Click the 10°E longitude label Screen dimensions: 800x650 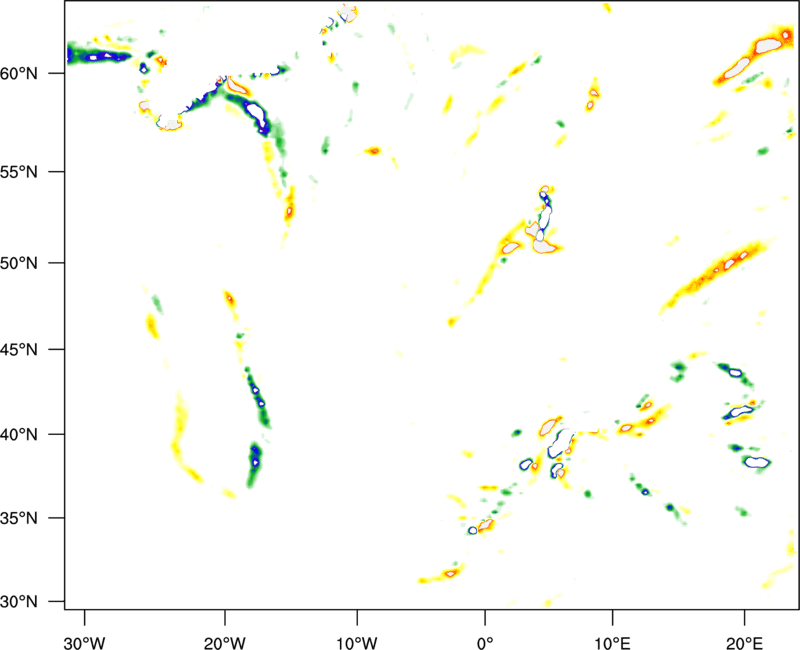612,643
